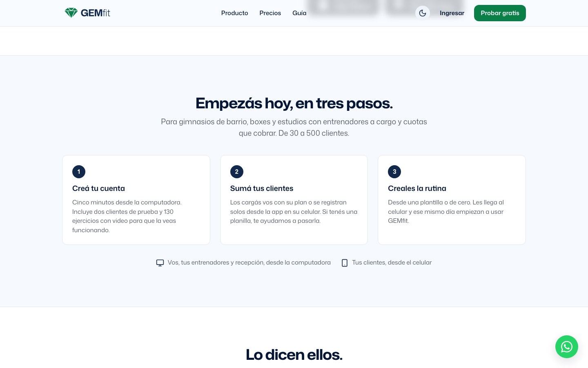Click text 'Tus clientes, desde el celular'
The width and height of the screenshot is (588, 368).
pyautogui.click(x=392, y=263)
